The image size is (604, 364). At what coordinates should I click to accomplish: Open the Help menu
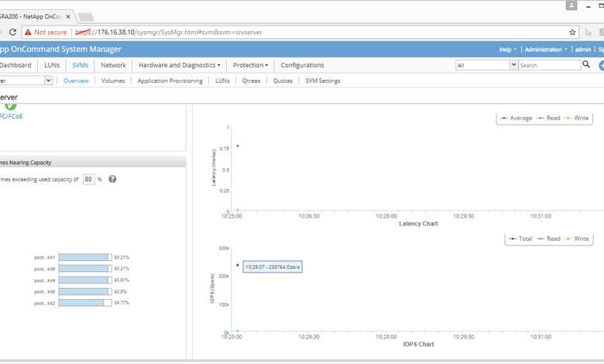508,50
